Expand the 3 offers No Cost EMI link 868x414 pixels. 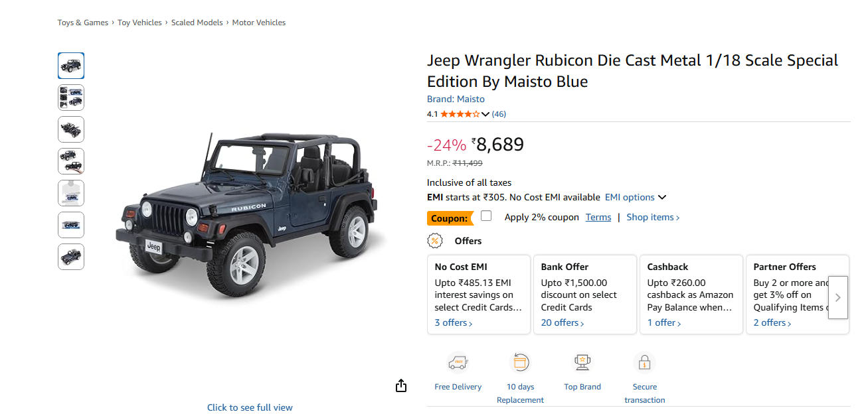[454, 323]
